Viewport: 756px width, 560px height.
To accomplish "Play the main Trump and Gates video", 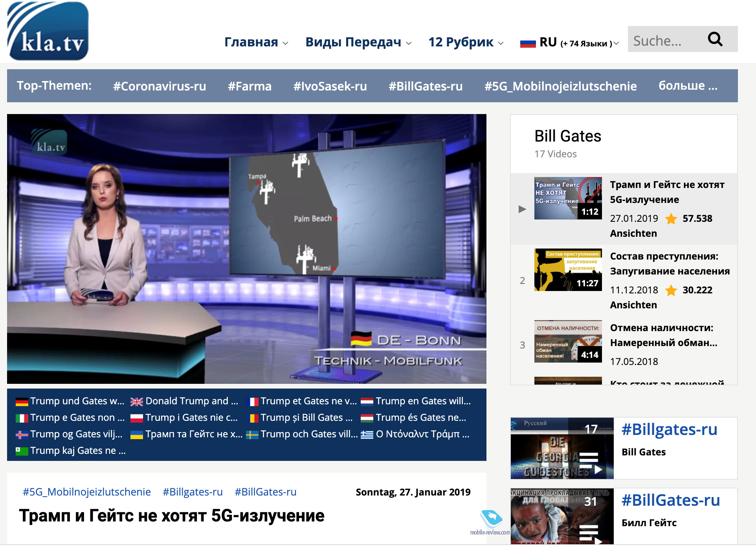I will click(246, 249).
